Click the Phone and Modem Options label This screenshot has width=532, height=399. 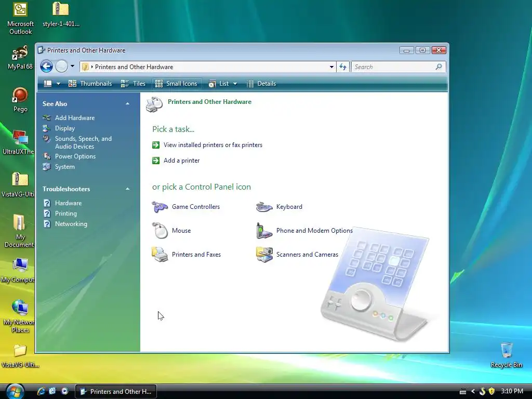click(x=314, y=230)
